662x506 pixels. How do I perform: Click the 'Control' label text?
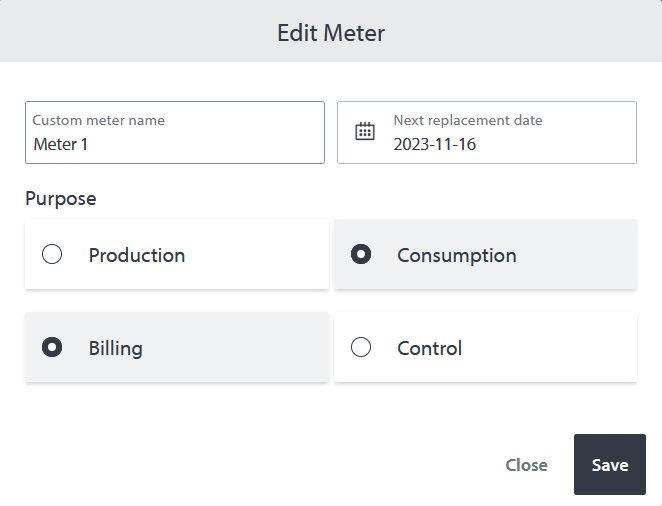tap(429, 348)
